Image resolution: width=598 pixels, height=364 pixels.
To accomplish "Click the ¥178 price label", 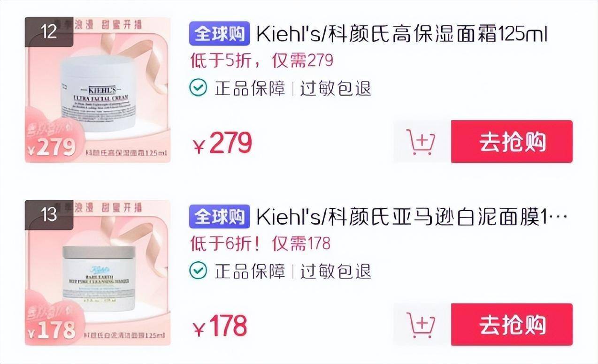I will point(220,326).
